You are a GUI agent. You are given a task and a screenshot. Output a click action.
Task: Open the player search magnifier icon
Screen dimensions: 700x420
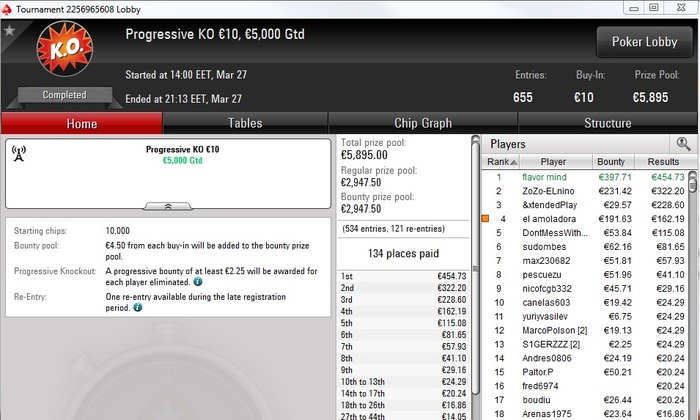[x=683, y=144]
